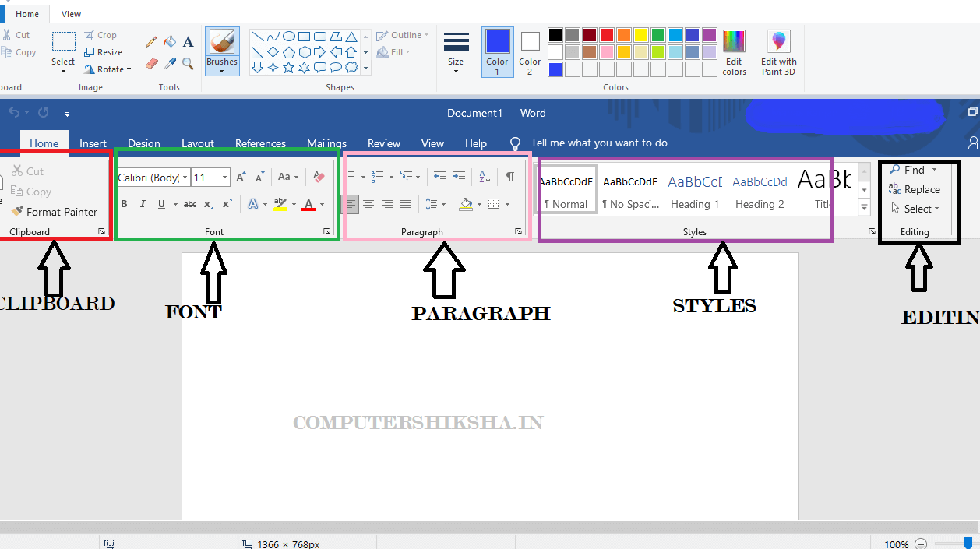Pick the Fill with color bucket tool

(170, 42)
